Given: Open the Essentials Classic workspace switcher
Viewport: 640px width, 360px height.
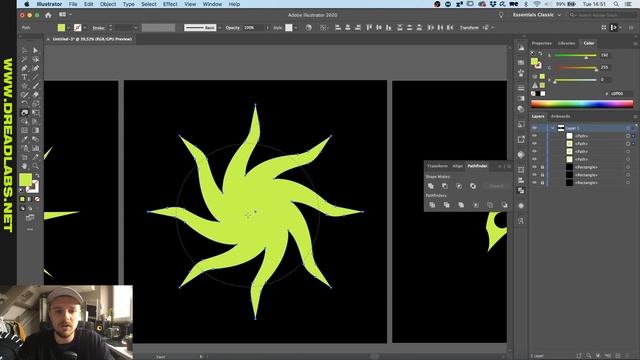Looking at the screenshot, I should click(x=537, y=15).
